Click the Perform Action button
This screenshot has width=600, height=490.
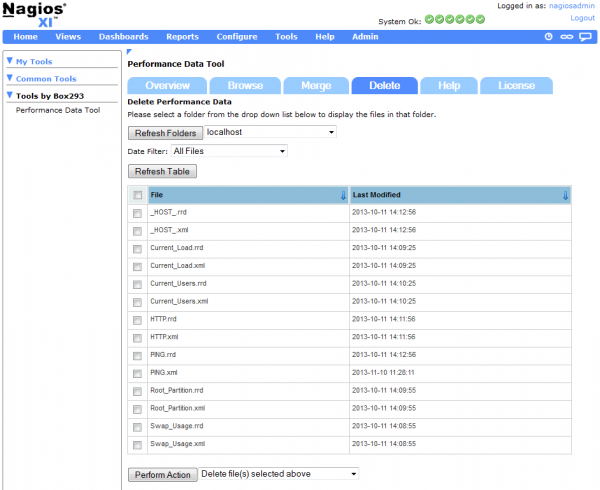(163, 474)
